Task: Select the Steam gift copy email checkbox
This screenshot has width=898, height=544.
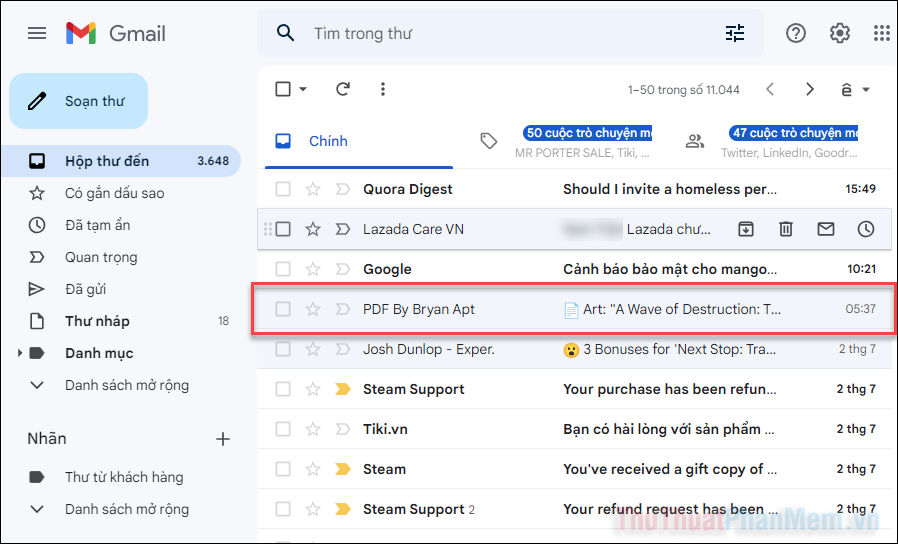Action: [x=283, y=469]
